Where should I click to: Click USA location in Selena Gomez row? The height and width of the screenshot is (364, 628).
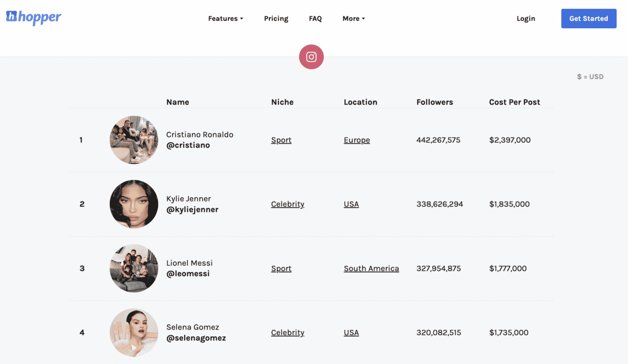point(351,333)
